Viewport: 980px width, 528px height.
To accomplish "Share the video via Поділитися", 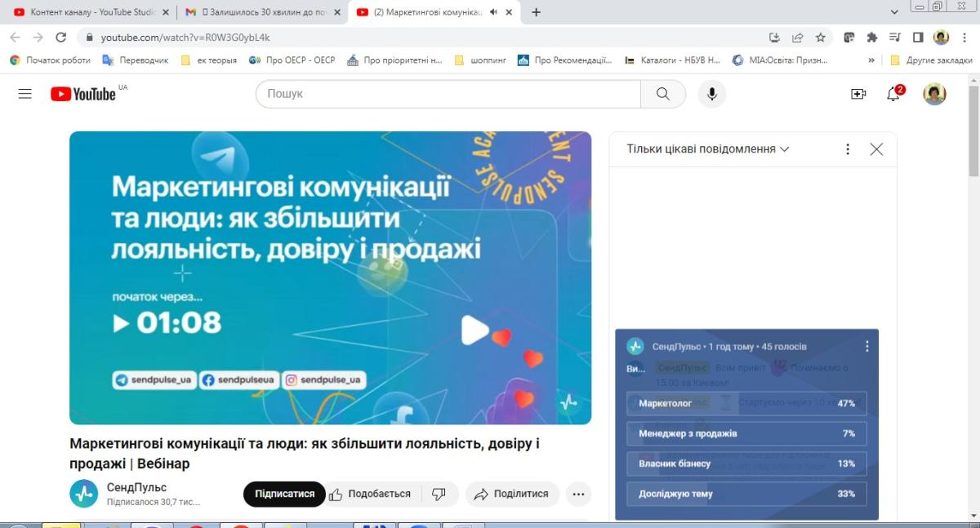I will [512, 494].
